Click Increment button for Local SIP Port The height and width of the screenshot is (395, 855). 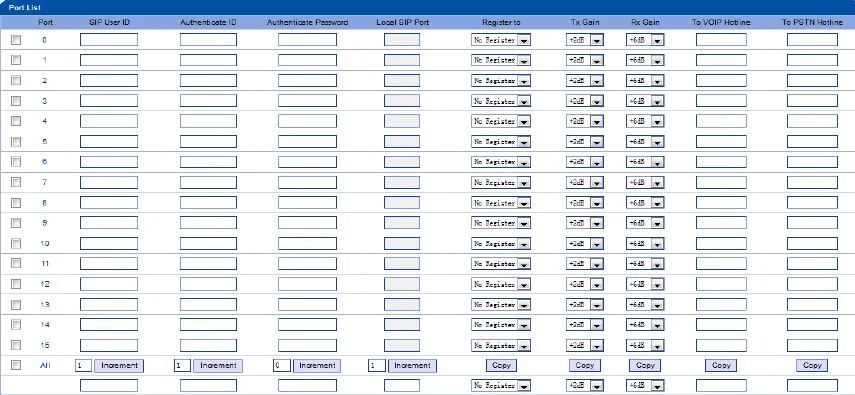point(412,366)
